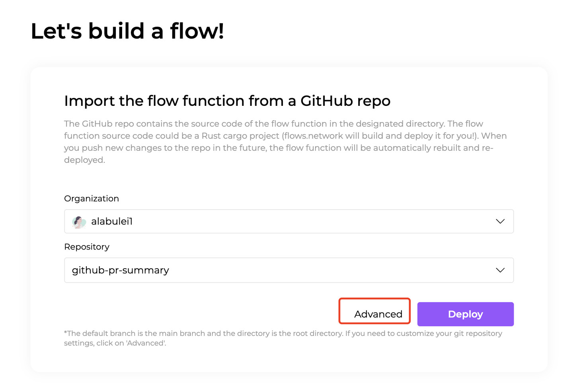Select the github-pr-summary repository name
The width and height of the screenshot is (573, 392).
[x=121, y=270]
